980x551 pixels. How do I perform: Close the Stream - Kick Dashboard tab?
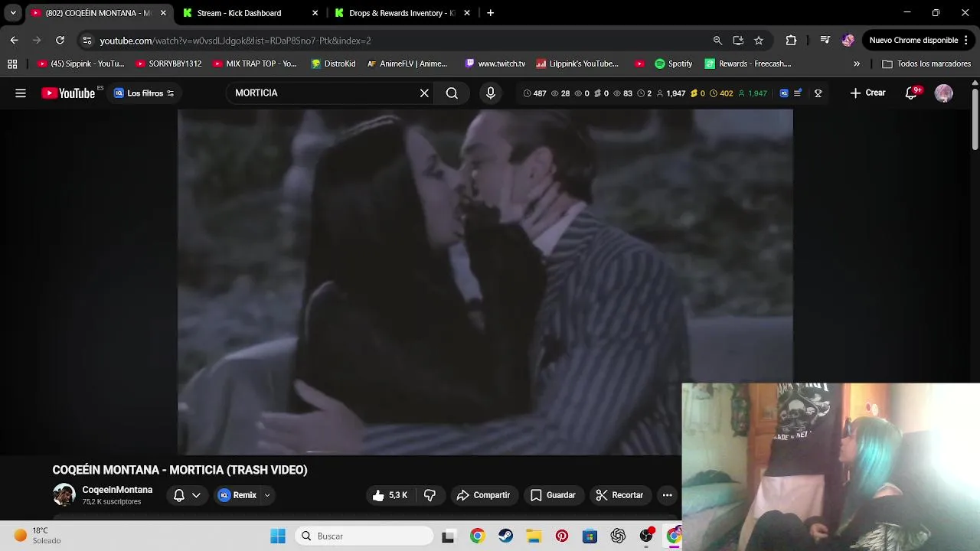(x=315, y=13)
